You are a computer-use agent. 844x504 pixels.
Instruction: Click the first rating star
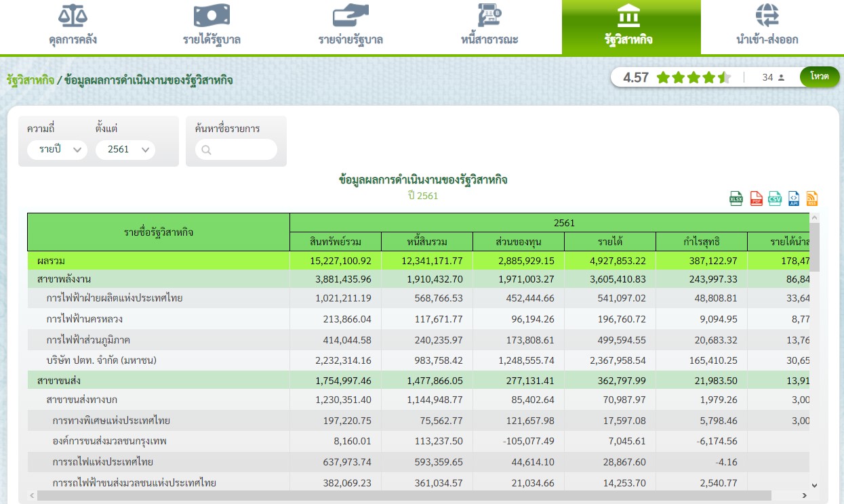coord(663,77)
